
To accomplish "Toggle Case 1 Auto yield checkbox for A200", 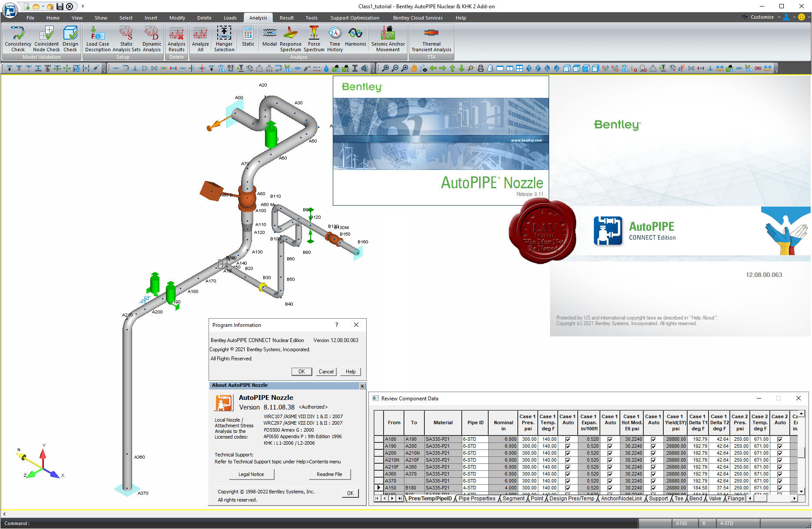I will click(x=653, y=453).
